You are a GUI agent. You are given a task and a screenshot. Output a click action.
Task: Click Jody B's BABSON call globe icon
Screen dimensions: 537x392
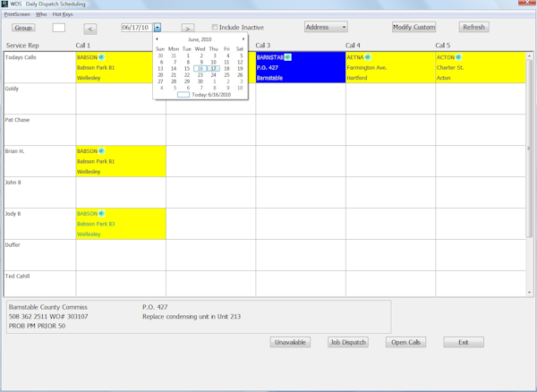click(x=102, y=214)
